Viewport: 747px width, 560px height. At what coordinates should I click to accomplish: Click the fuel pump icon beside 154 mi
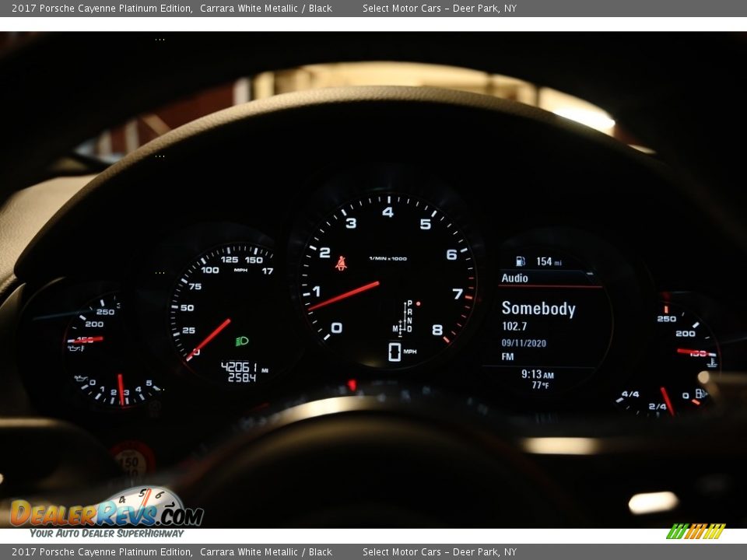pyautogui.click(x=521, y=261)
